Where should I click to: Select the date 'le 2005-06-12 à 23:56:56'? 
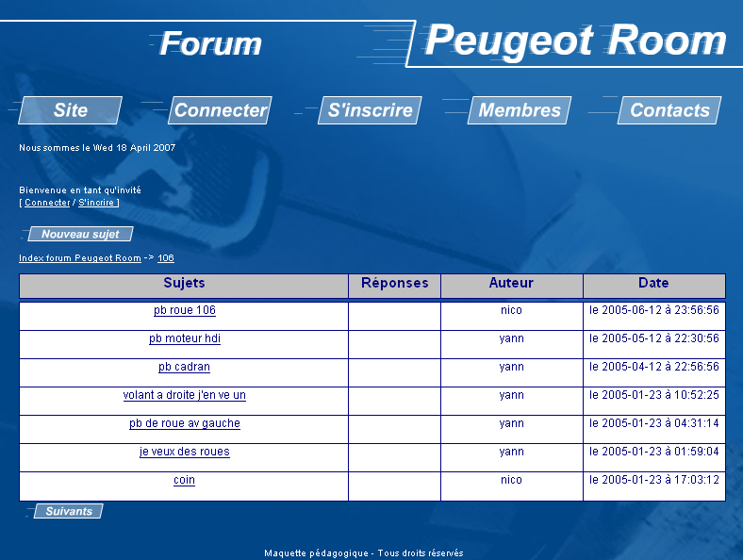pyautogui.click(x=654, y=310)
